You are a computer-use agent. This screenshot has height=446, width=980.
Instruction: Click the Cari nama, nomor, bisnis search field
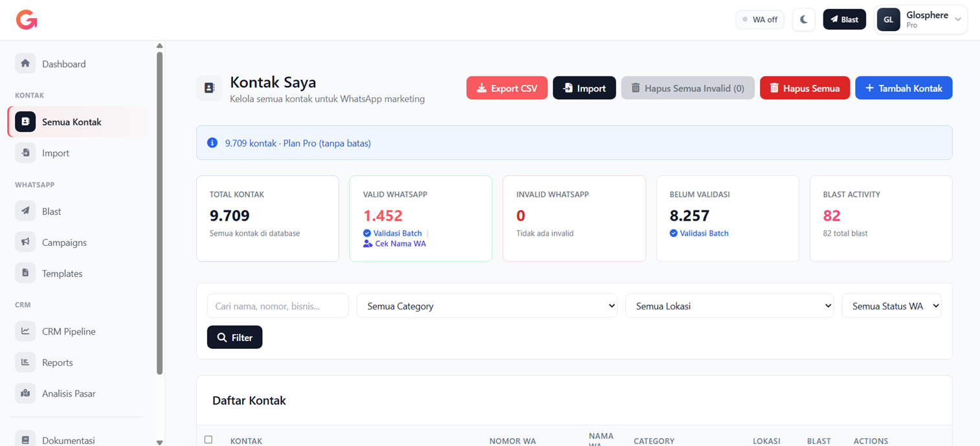tap(278, 306)
